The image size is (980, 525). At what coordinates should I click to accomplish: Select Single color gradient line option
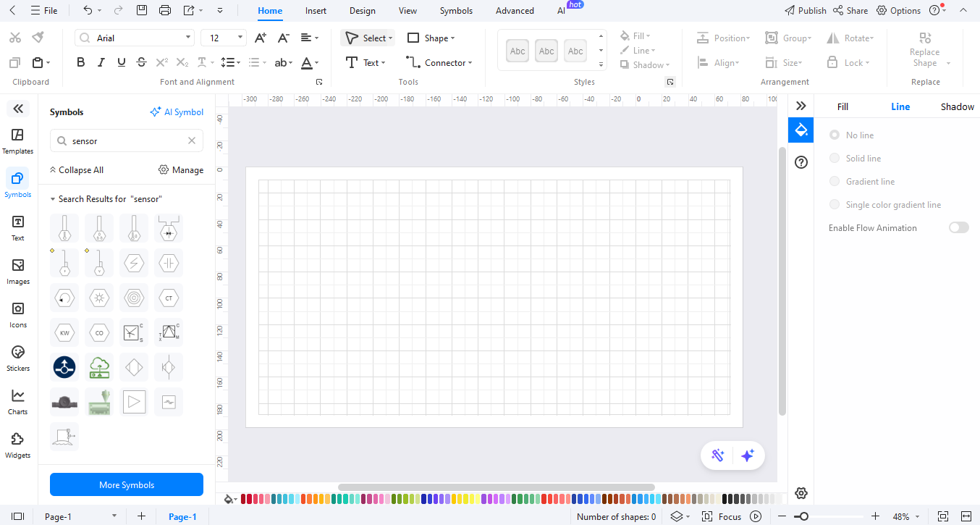click(x=835, y=205)
